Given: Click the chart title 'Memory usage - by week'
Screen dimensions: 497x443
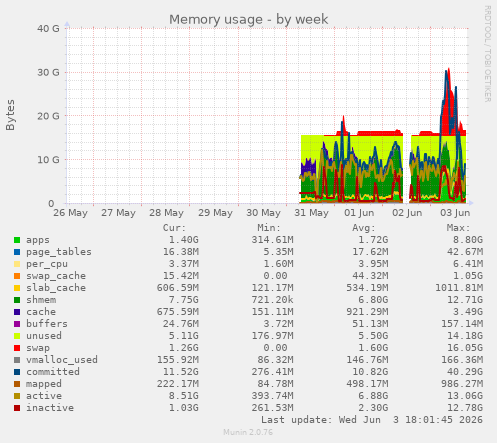Looking at the screenshot, I should (x=249, y=19).
